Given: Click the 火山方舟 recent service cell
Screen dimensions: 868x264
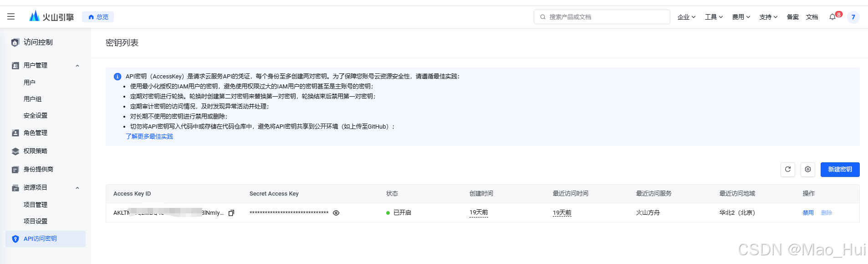Looking at the screenshot, I should tap(648, 212).
